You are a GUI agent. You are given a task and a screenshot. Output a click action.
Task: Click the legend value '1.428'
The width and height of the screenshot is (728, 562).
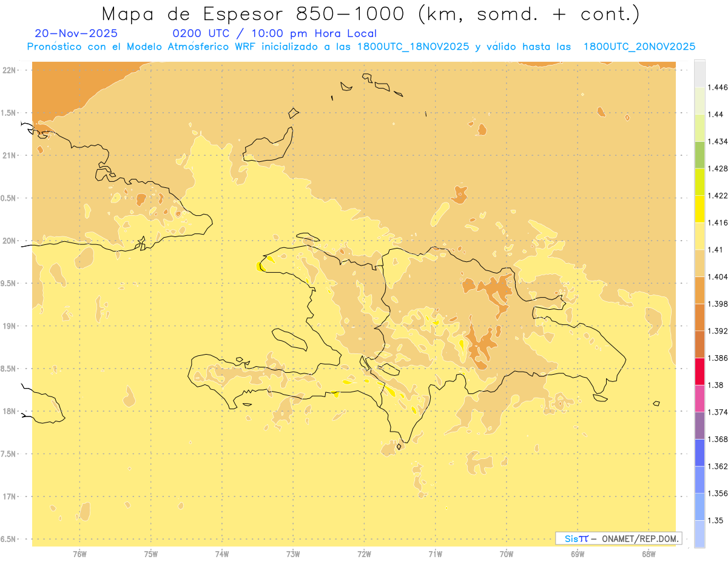click(x=718, y=169)
